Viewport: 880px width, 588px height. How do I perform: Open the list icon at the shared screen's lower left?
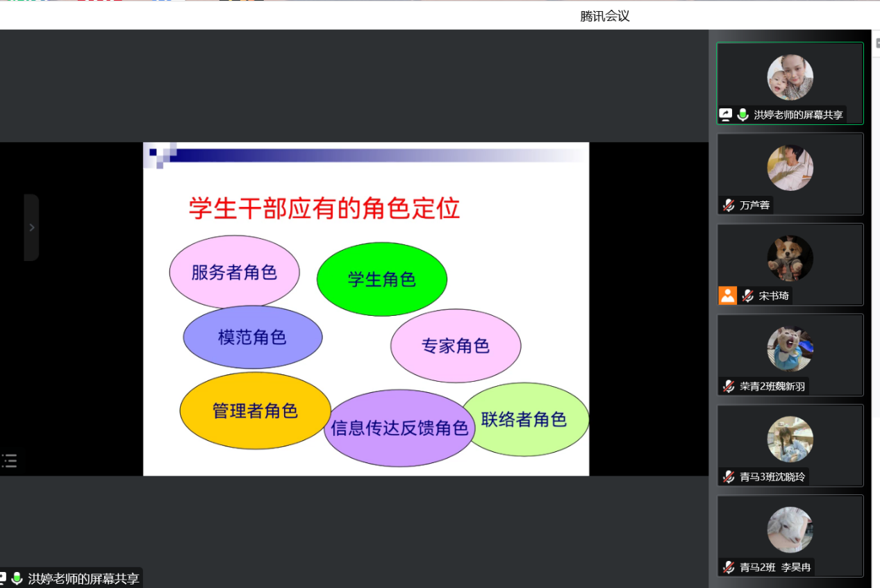(x=9, y=460)
